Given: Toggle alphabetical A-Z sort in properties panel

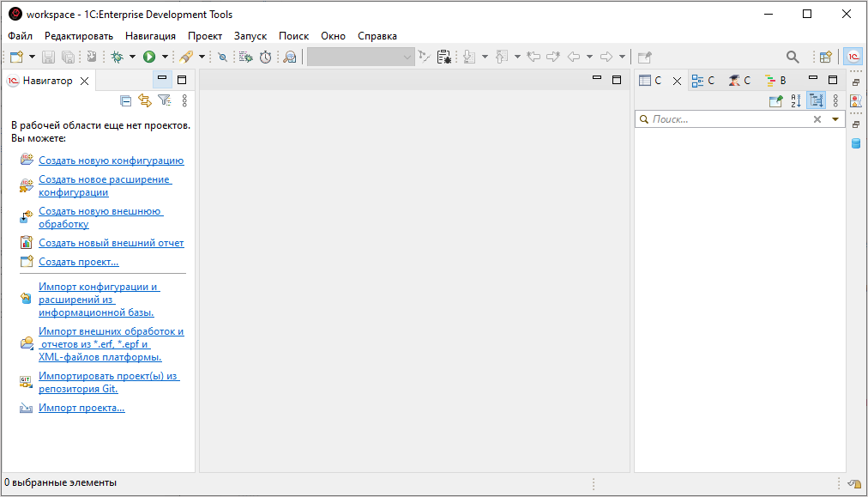Looking at the screenshot, I should (x=796, y=100).
